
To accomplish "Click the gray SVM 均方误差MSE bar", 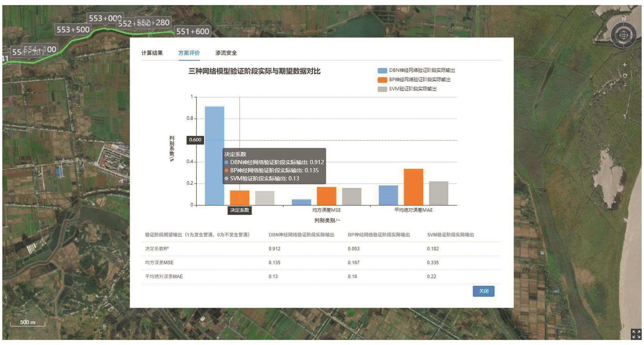I will click(x=351, y=196).
